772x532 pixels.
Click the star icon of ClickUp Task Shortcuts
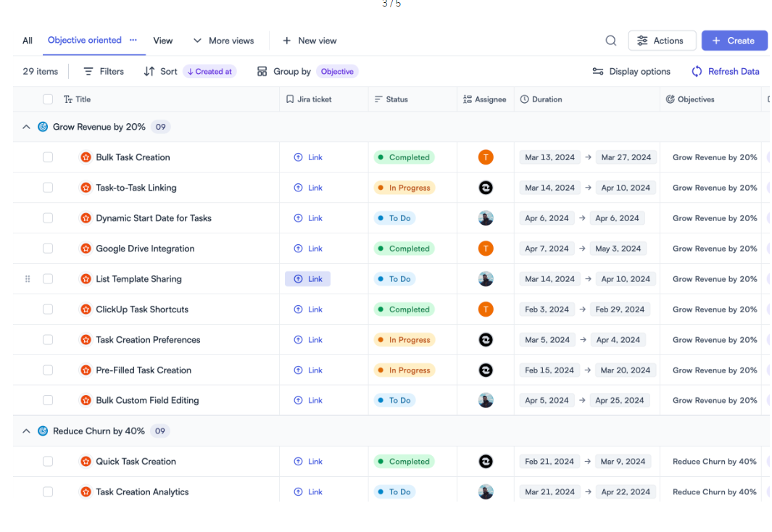pos(86,309)
